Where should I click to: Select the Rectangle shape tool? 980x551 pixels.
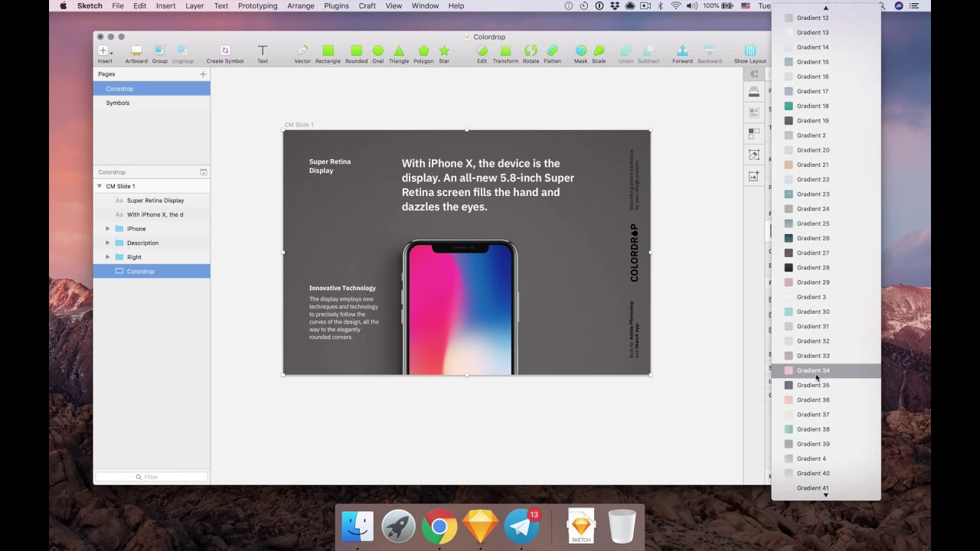(328, 51)
